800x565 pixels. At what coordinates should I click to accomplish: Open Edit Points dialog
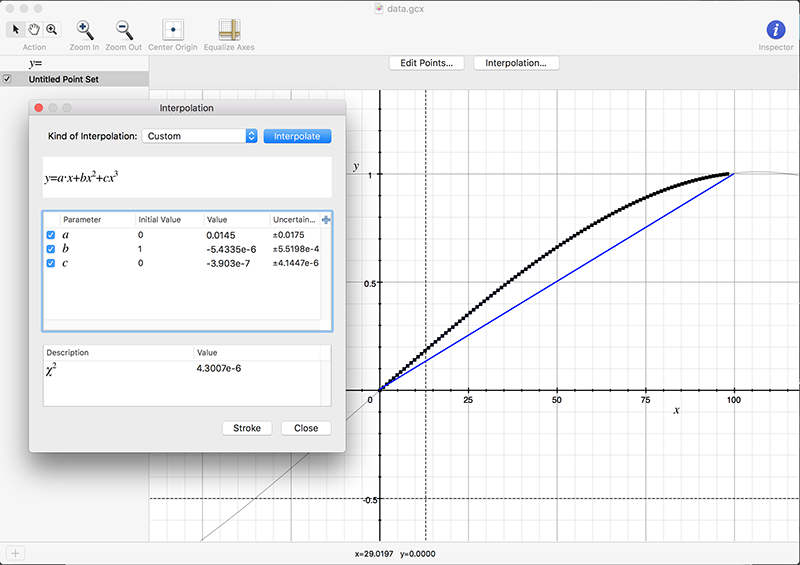click(x=427, y=63)
